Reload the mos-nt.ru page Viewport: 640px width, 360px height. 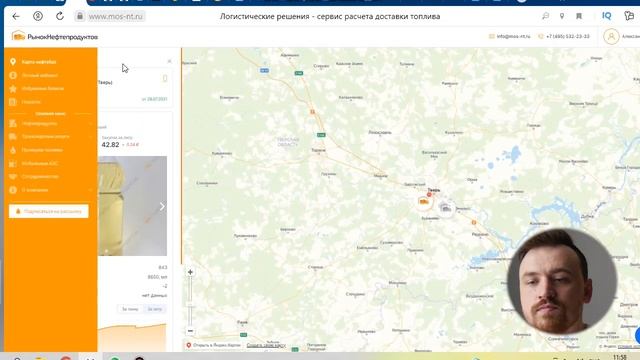(60, 16)
